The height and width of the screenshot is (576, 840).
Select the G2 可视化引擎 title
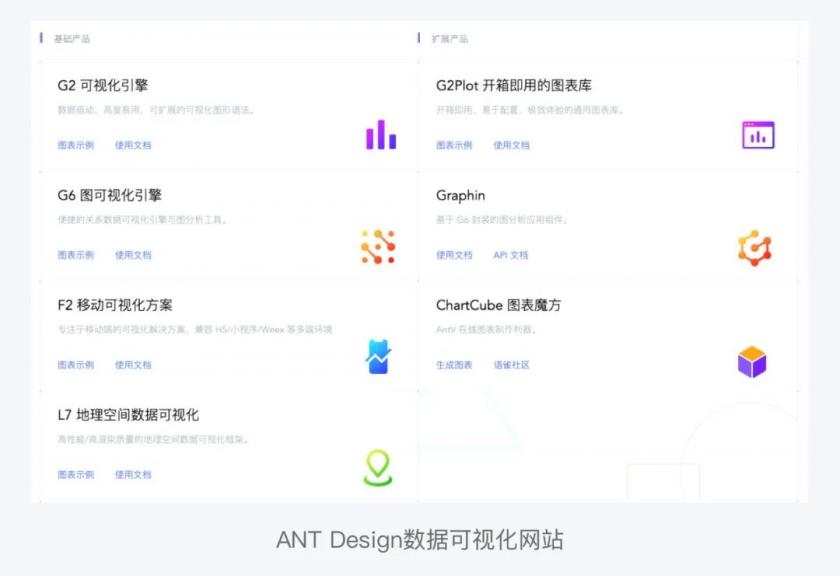point(103,86)
